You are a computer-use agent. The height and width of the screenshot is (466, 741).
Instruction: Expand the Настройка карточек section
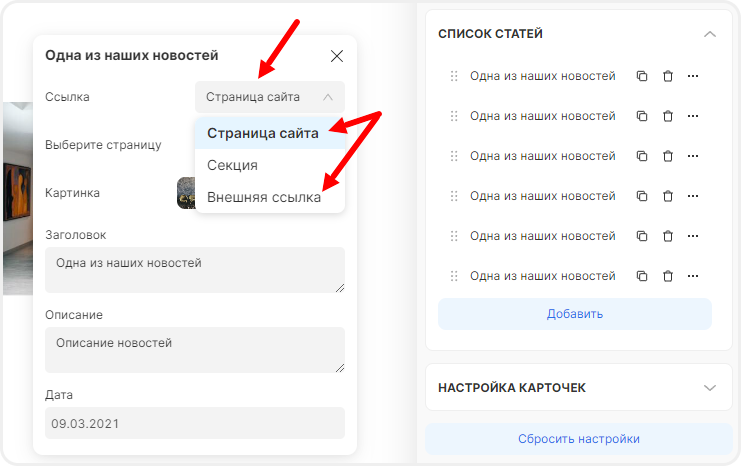(x=710, y=387)
